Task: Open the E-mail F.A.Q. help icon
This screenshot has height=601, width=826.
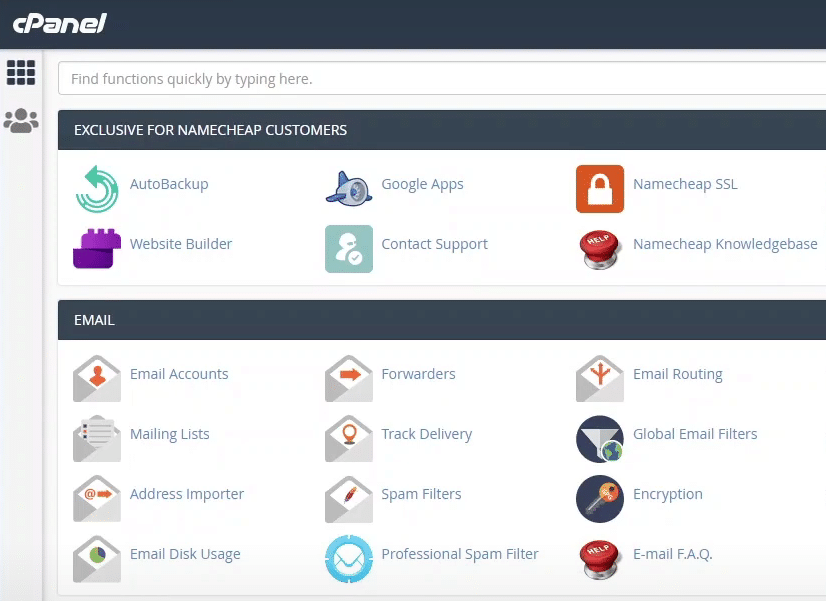Action: (600, 559)
